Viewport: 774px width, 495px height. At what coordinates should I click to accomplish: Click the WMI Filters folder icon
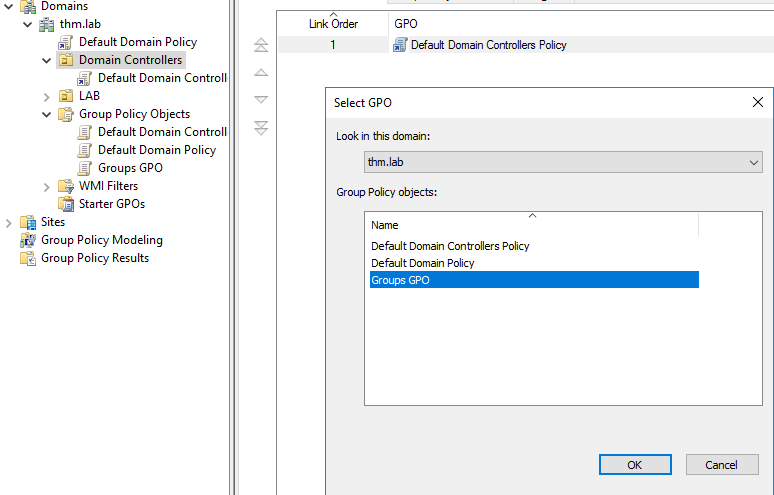click(66, 186)
